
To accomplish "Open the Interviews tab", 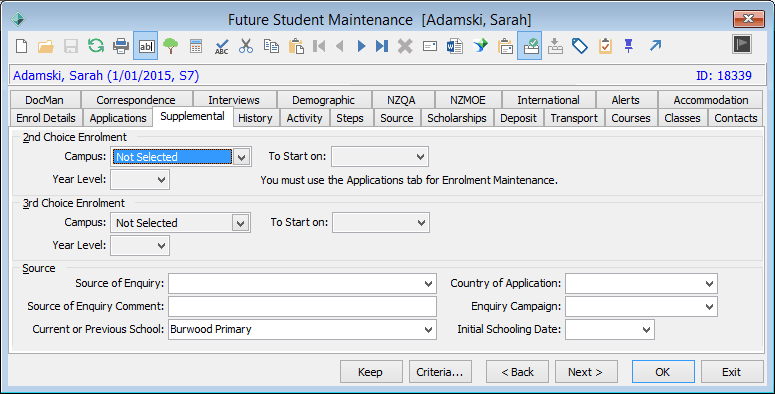I will (x=234, y=100).
